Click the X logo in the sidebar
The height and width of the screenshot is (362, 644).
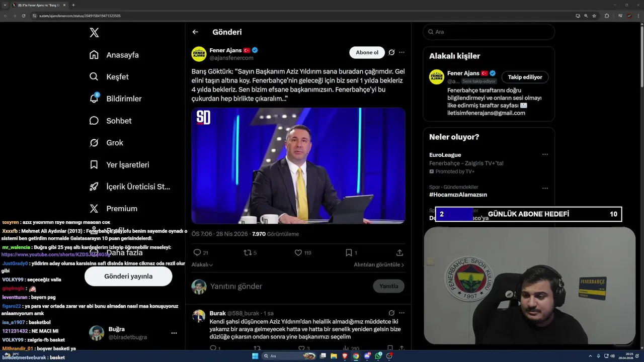click(94, 33)
